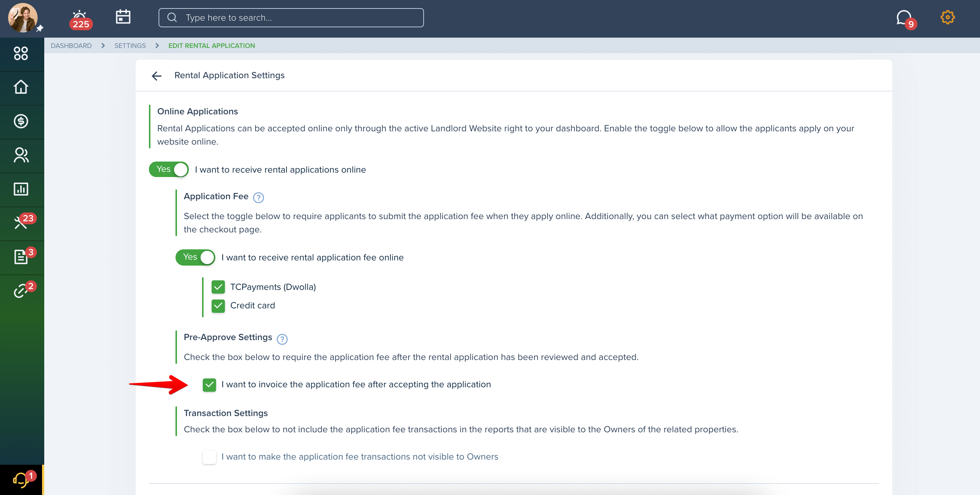980x495 pixels.
Task: Open the user profile avatar
Action: (22, 18)
